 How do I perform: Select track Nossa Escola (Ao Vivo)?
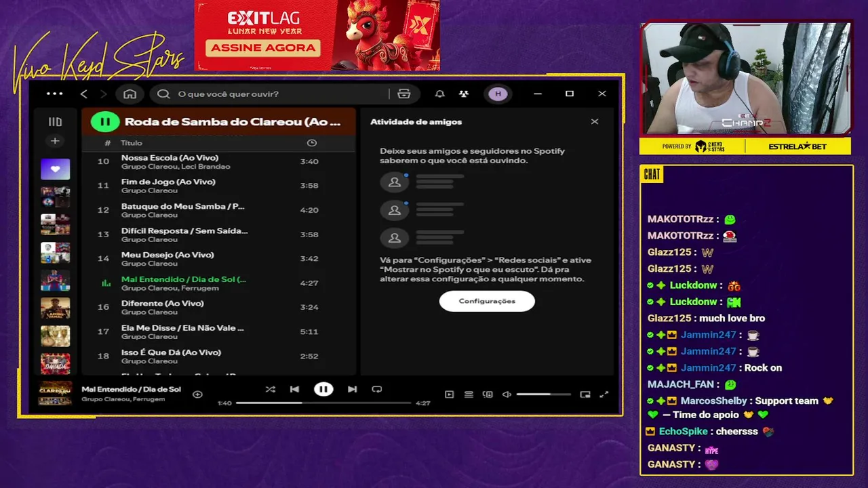218,161
